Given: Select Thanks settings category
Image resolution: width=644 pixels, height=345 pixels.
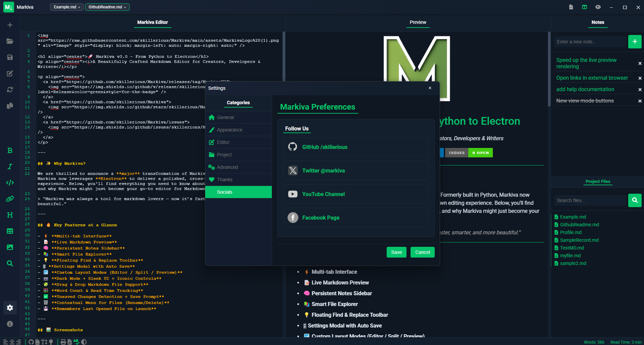Looking at the screenshot, I should click(239, 180).
